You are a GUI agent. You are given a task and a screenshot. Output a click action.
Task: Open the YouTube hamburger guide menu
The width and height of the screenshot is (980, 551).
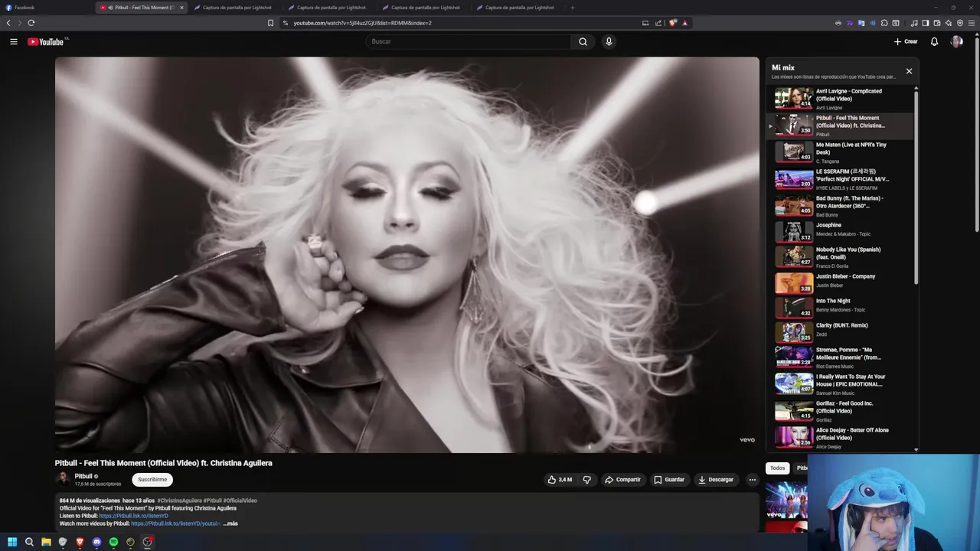click(14, 41)
